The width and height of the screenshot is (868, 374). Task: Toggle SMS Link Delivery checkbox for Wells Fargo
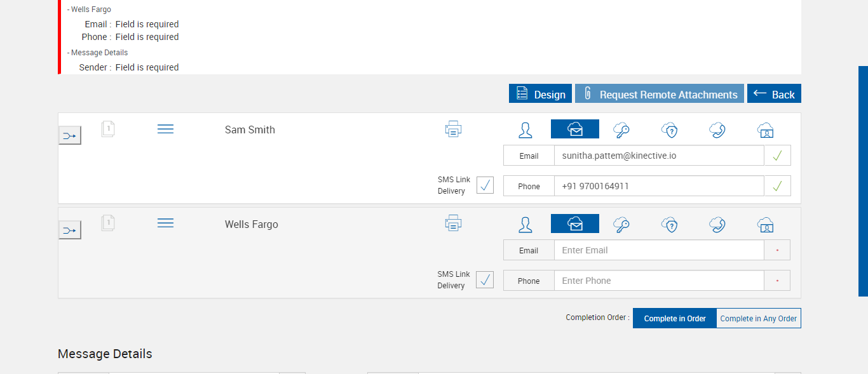point(485,280)
